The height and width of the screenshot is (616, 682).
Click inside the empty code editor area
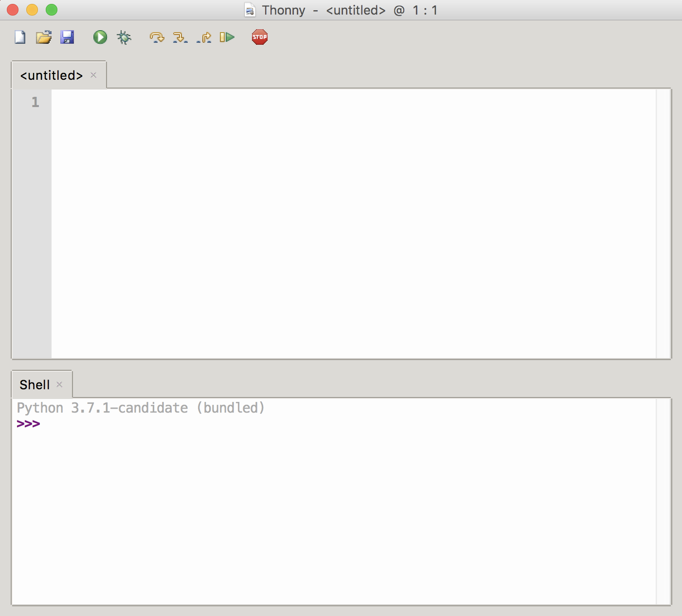(354, 224)
